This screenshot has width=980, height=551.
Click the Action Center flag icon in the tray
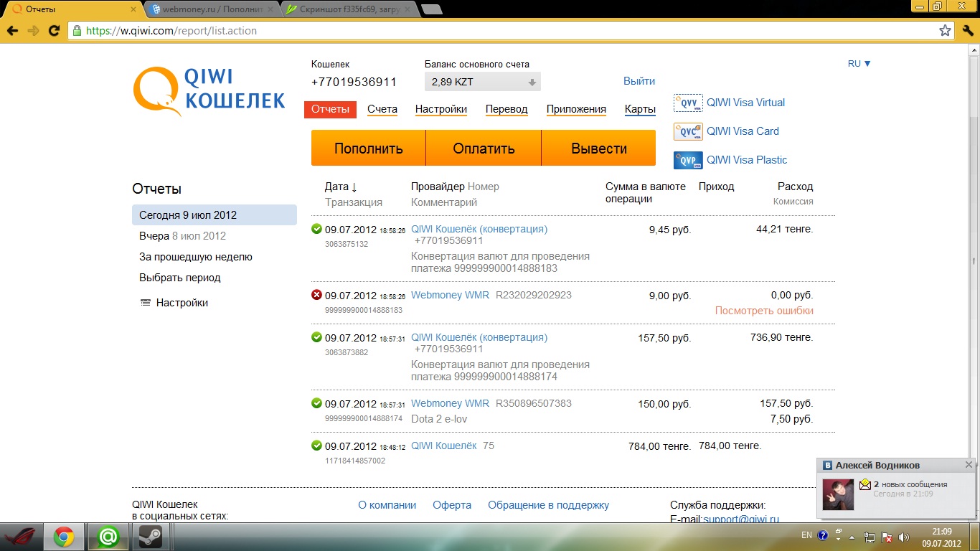click(x=886, y=537)
